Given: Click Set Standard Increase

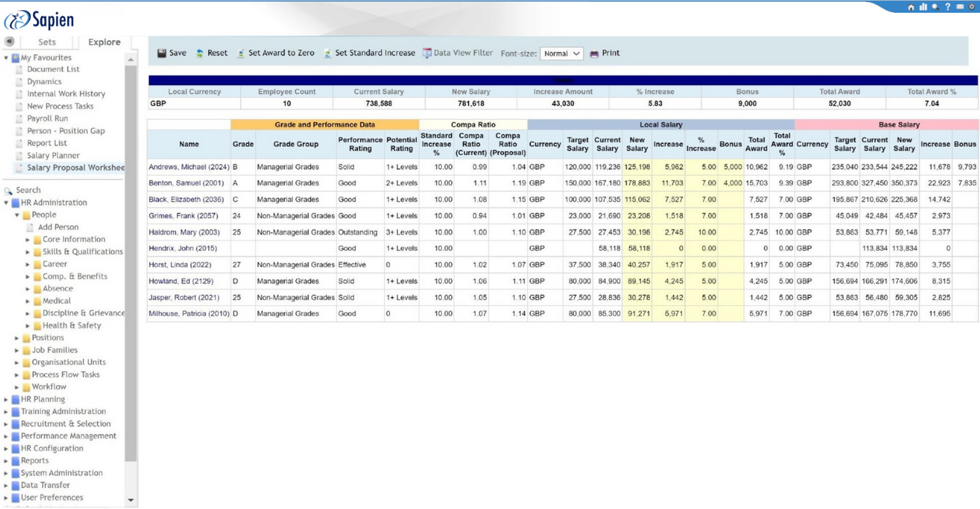Looking at the screenshot, I should tap(369, 54).
